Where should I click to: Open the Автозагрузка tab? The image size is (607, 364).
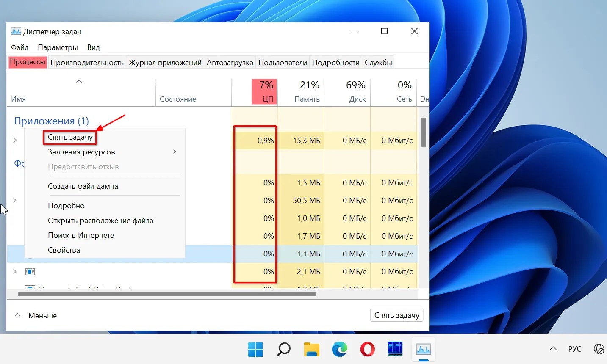point(230,63)
